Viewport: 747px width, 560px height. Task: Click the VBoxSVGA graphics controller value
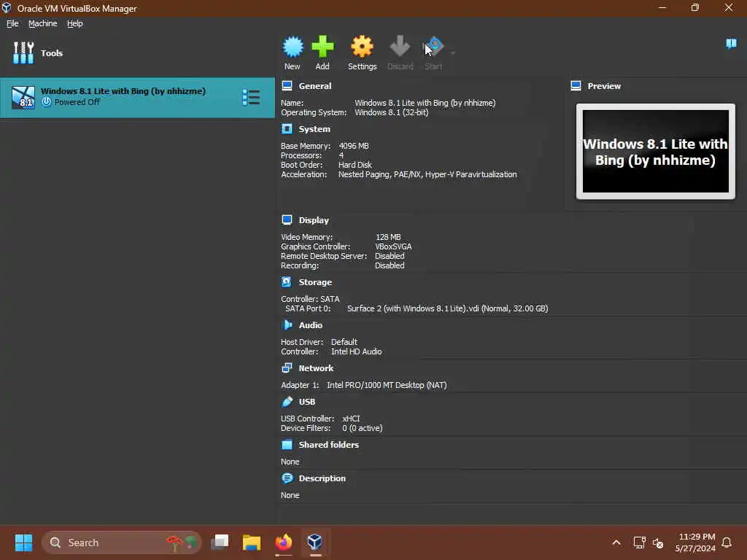coord(393,246)
